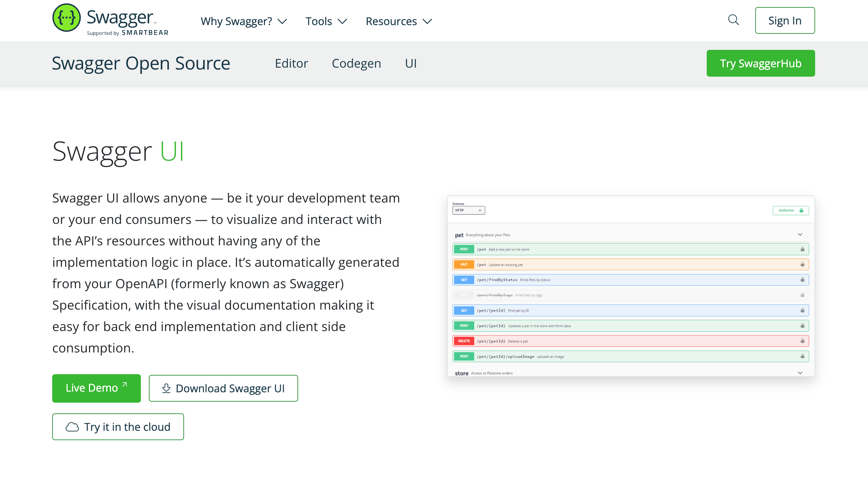Click the Swagger UI preview screenshot

[x=631, y=286]
